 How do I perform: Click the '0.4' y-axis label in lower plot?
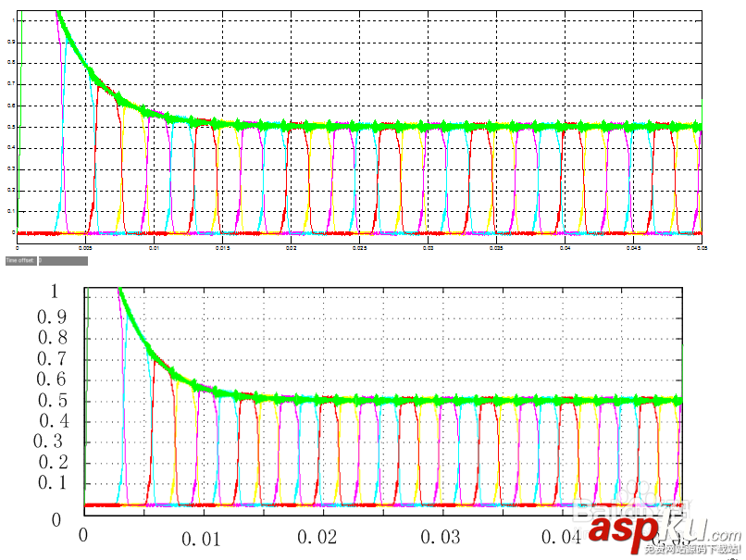[54, 420]
